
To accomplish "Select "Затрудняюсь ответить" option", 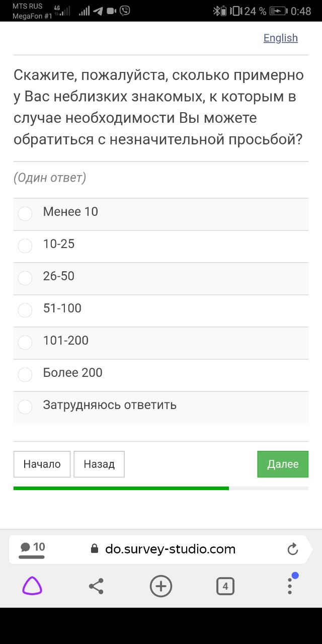I will [25, 407].
